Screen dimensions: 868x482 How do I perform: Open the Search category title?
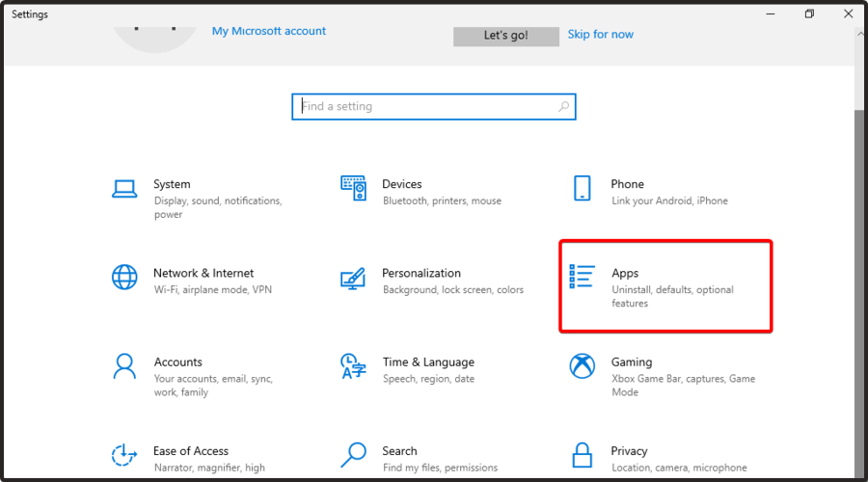pyautogui.click(x=399, y=451)
